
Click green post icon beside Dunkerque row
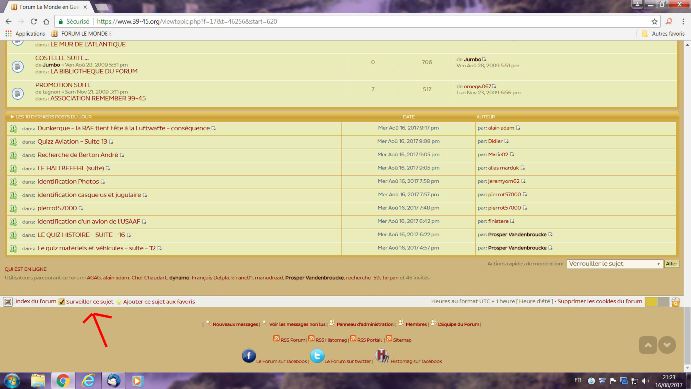[x=13, y=128]
